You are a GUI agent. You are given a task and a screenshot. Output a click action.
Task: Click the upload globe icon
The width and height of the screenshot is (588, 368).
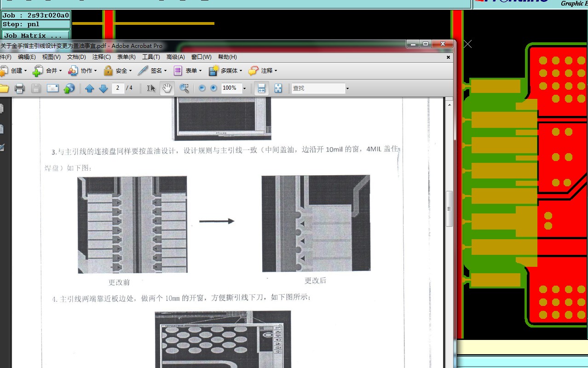point(69,88)
